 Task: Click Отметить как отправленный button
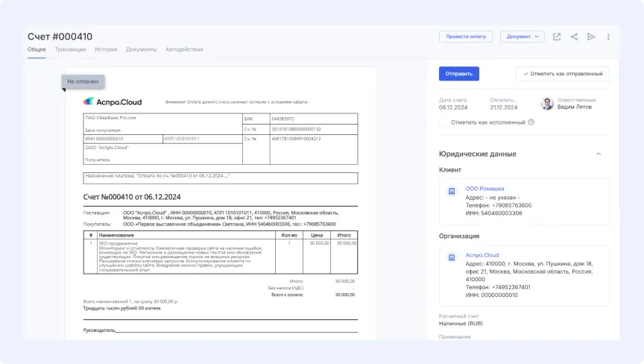[562, 74]
